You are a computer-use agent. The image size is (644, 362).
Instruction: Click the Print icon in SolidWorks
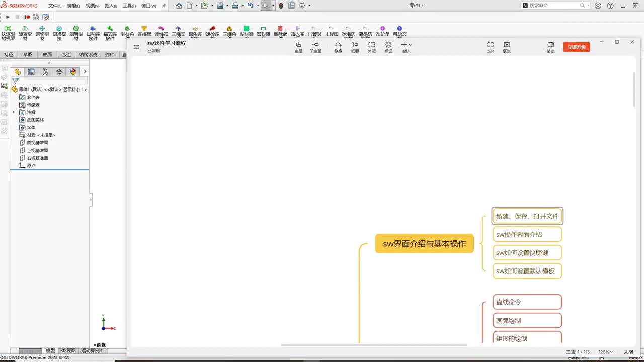click(x=235, y=6)
